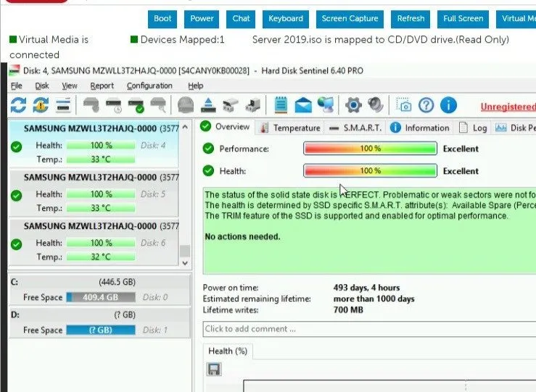Open the View menu

[70, 86]
